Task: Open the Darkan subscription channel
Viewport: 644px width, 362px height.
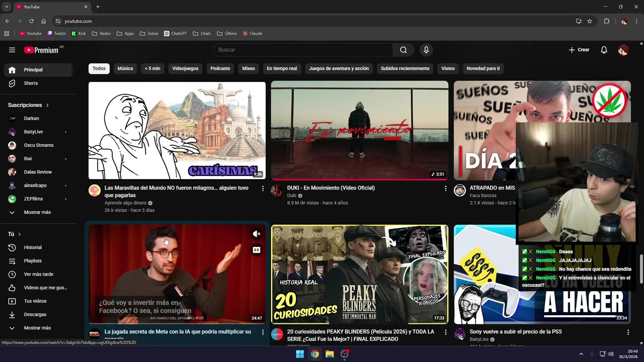Action: (x=38, y=119)
